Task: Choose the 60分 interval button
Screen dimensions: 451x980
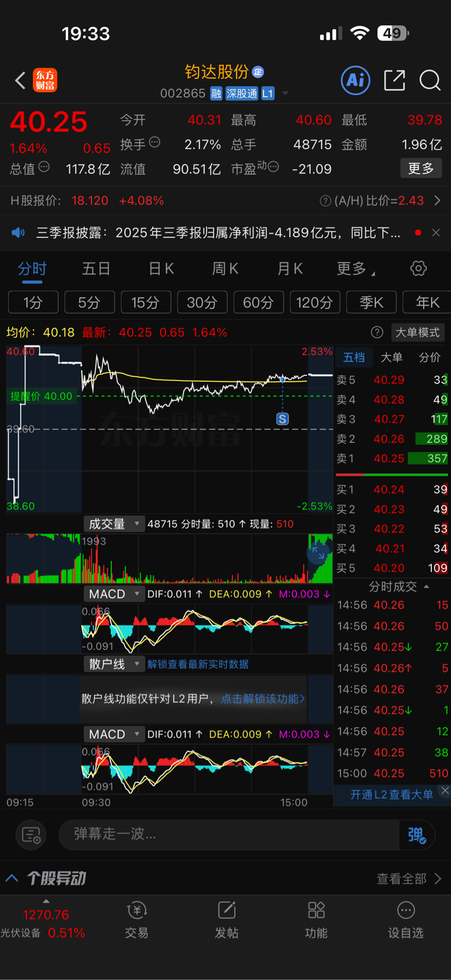Action: [x=258, y=302]
